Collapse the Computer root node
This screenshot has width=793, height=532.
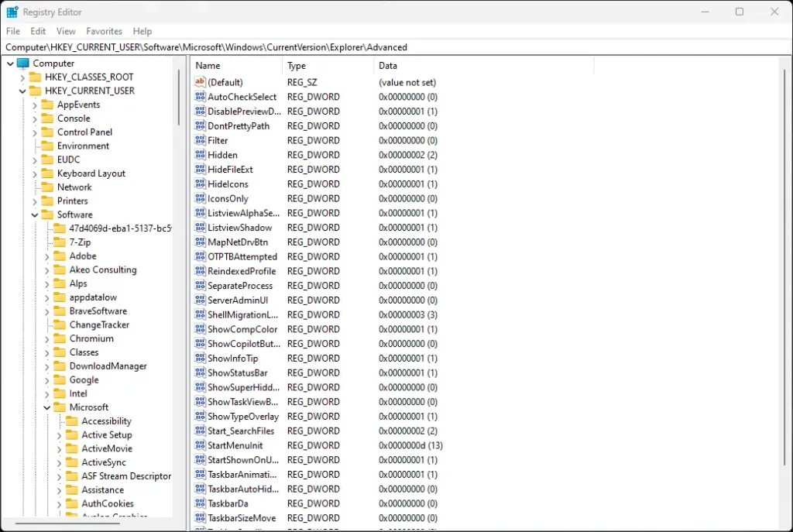point(10,63)
